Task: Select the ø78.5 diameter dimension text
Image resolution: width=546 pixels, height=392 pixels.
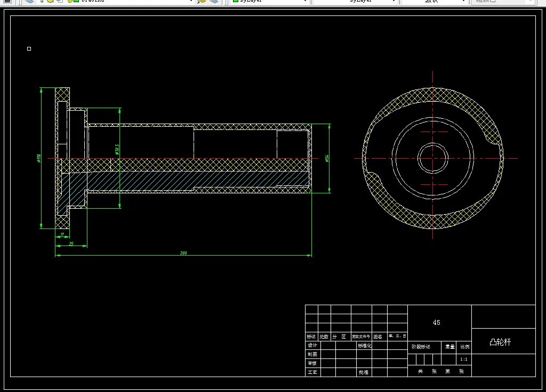Action: (117, 149)
